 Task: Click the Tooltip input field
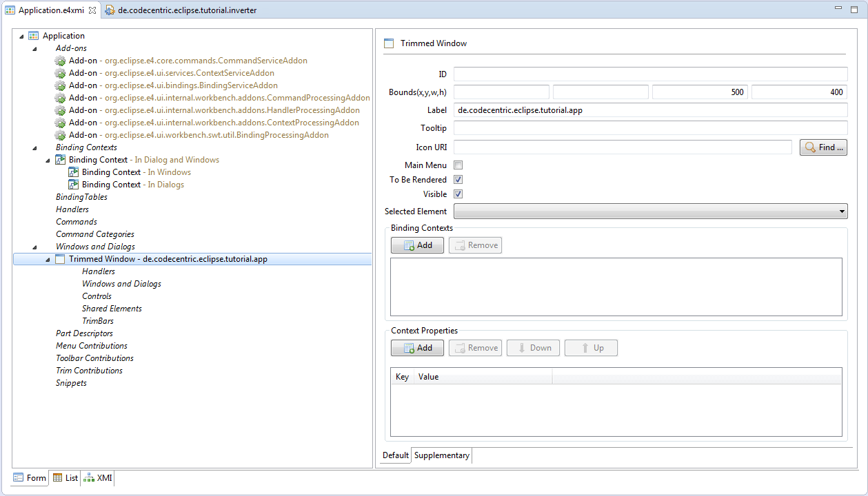tap(650, 128)
